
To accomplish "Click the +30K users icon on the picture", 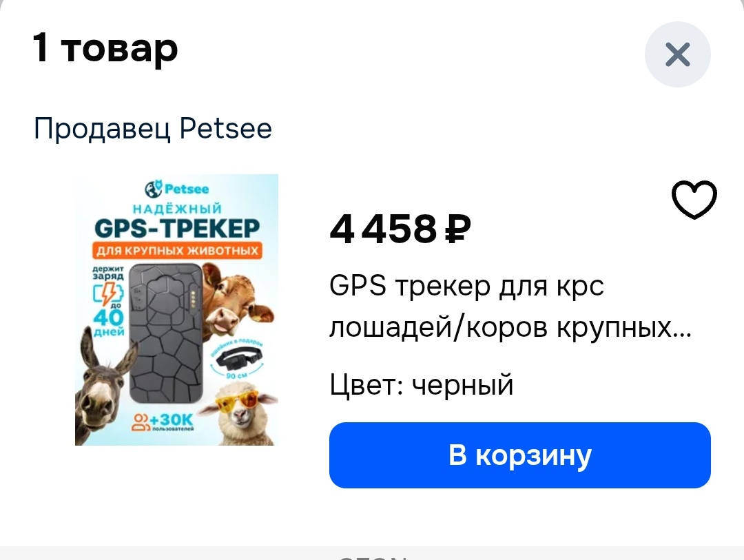I will point(163,422).
